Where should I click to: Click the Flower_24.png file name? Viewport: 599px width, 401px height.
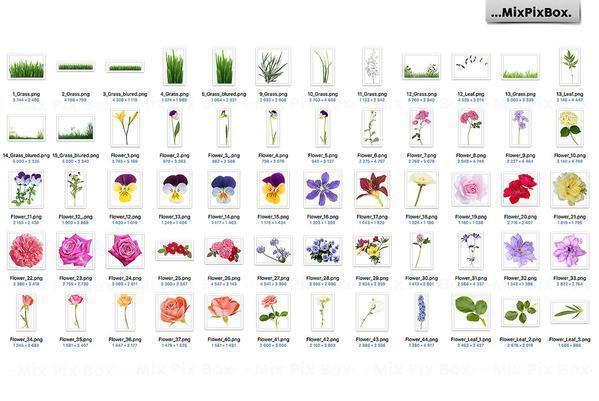(x=125, y=278)
